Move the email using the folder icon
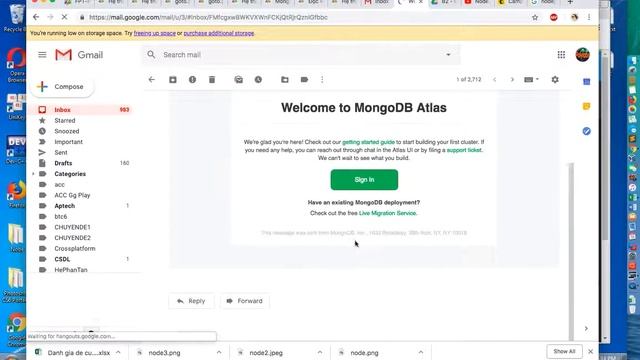 coord(285,80)
